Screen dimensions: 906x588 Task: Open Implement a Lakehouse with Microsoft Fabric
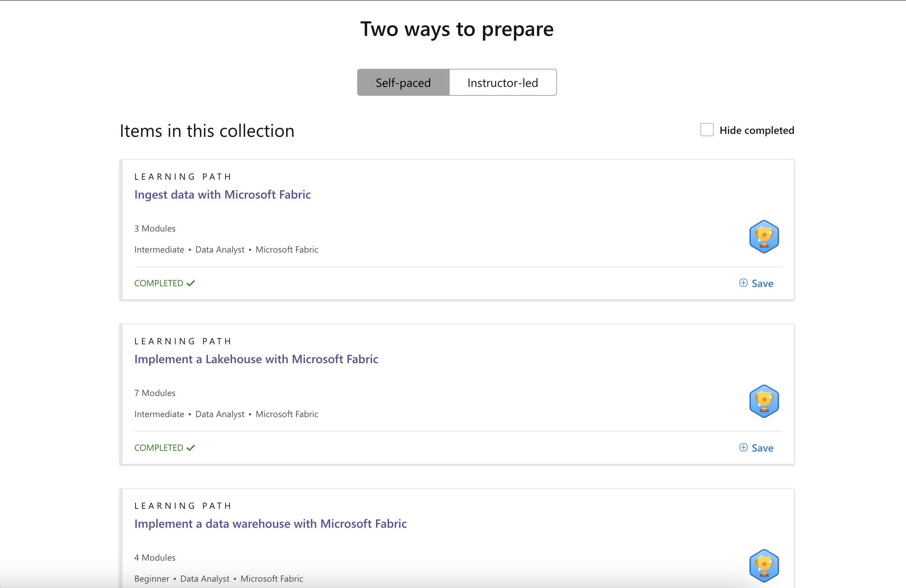pos(256,359)
